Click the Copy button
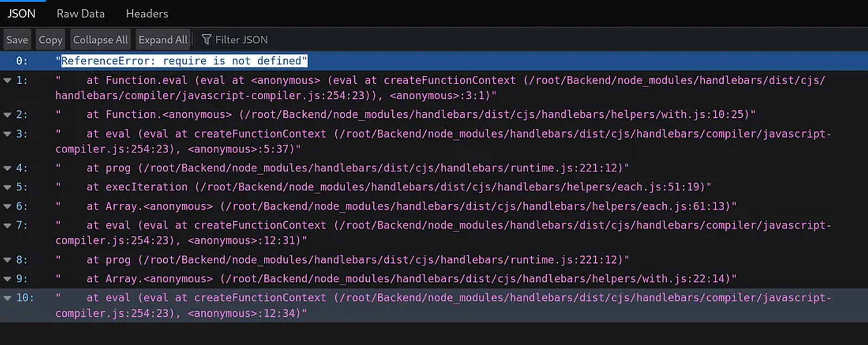Viewport: 868px width, 345px height. [x=50, y=40]
